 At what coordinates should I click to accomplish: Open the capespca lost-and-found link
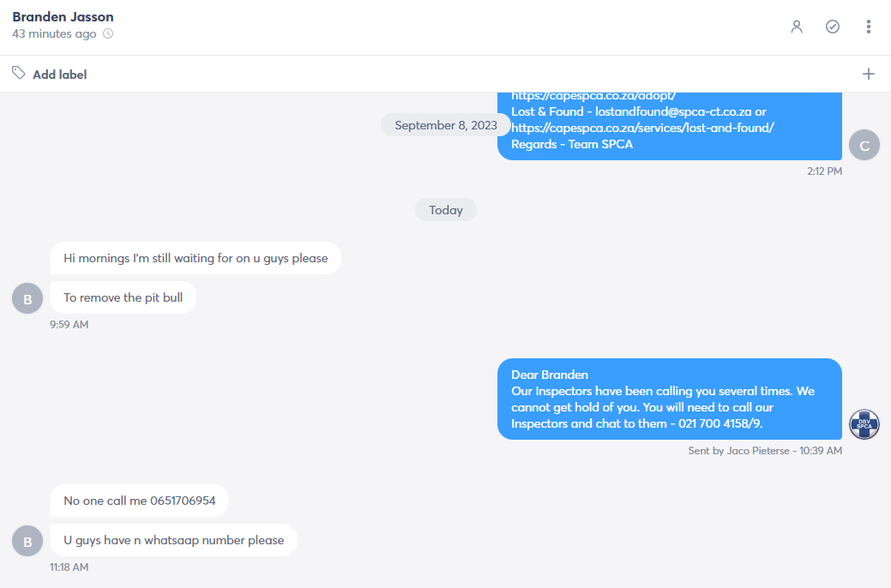click(642, 128)
